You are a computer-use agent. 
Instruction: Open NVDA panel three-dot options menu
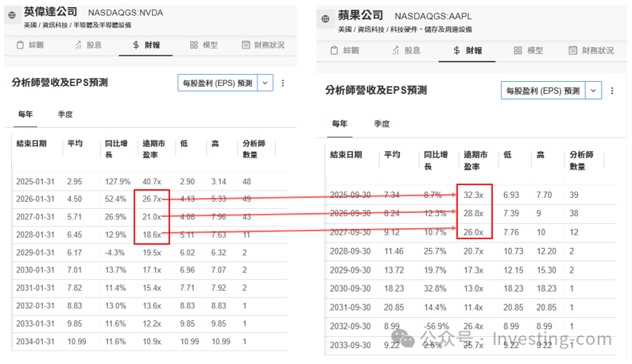click(x=283, y=83)
